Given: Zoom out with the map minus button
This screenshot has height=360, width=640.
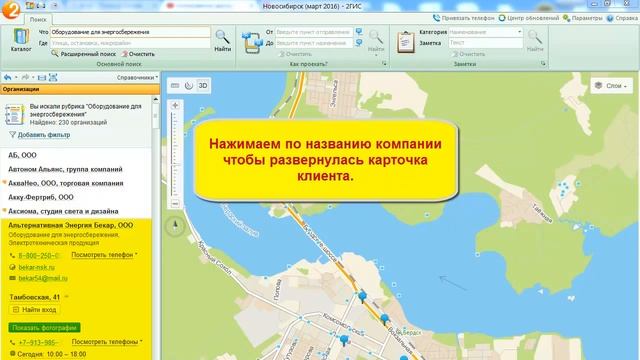Looking at the screenshot, I should coord(175,203).
